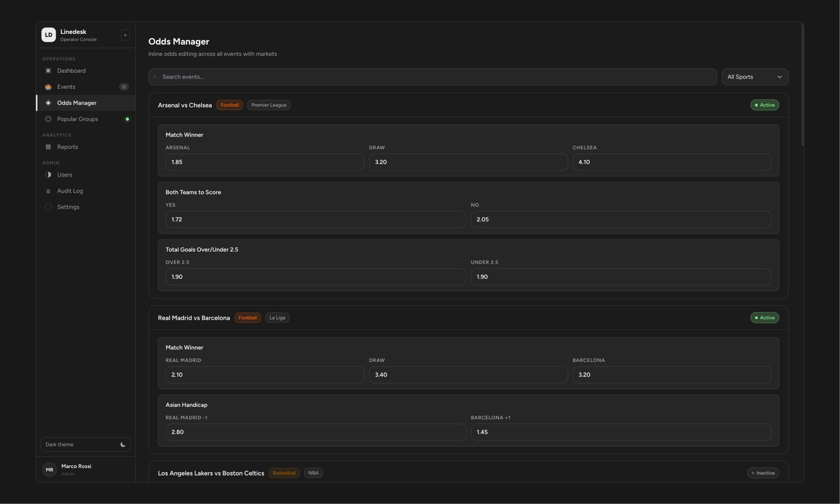Click the NBA tag
Image resolution: width=840 pixels, height=504 pixels.
pos(313,473)
